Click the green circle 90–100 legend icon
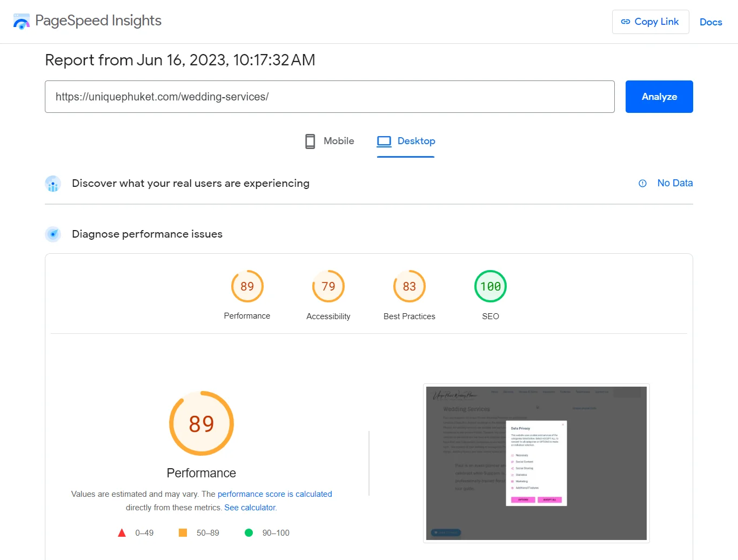The width and height of the screenshot is (738, 560). 249,533
